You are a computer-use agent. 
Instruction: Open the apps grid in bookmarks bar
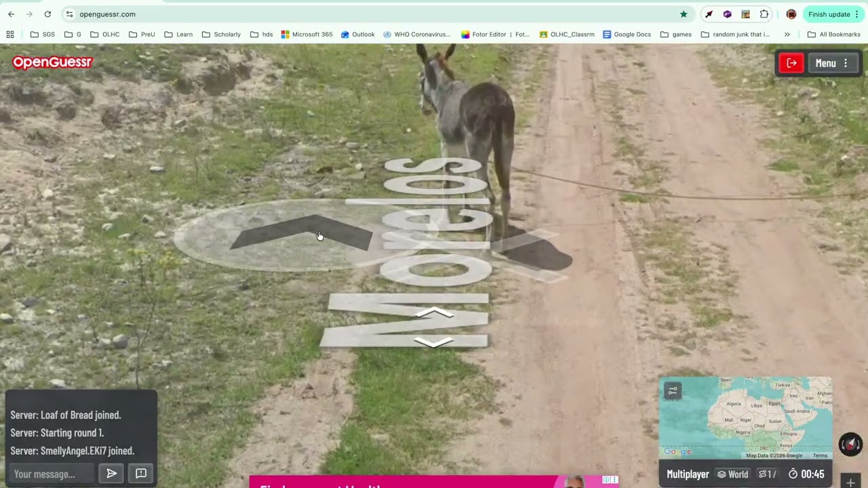(x=10, y=35)
